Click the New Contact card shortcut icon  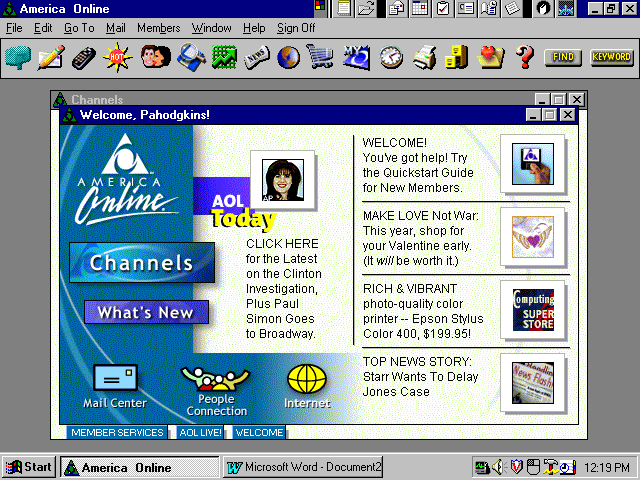pyautogui.click(x=465, y=8)
